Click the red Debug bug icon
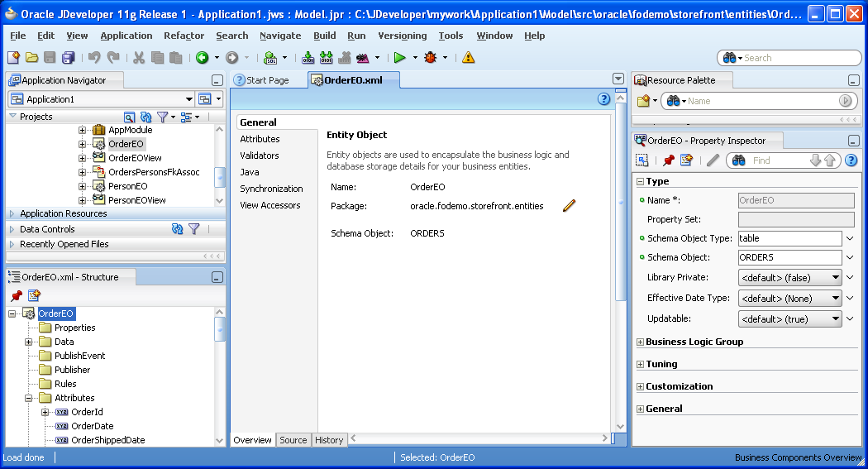 pos(430,58)
